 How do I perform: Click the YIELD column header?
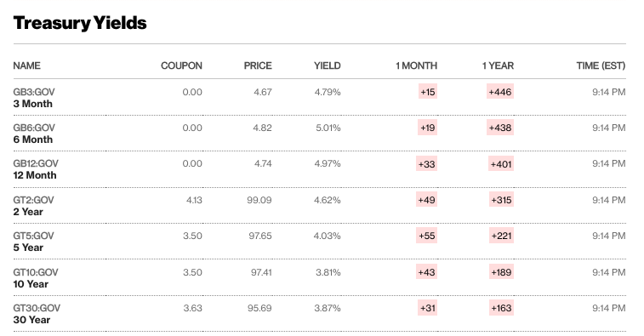coord(328,65)
